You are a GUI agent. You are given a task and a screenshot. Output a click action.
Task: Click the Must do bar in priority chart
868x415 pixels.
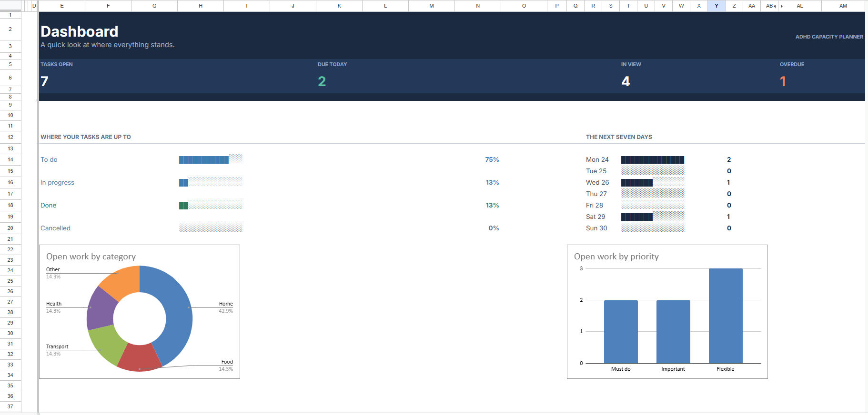click(621, 332)
